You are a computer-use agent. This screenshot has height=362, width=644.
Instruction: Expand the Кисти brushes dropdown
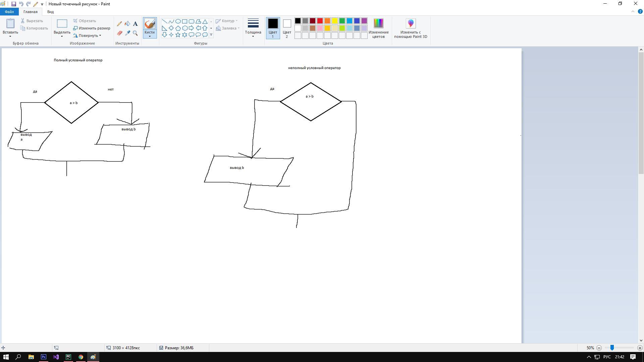coord(150,34)
